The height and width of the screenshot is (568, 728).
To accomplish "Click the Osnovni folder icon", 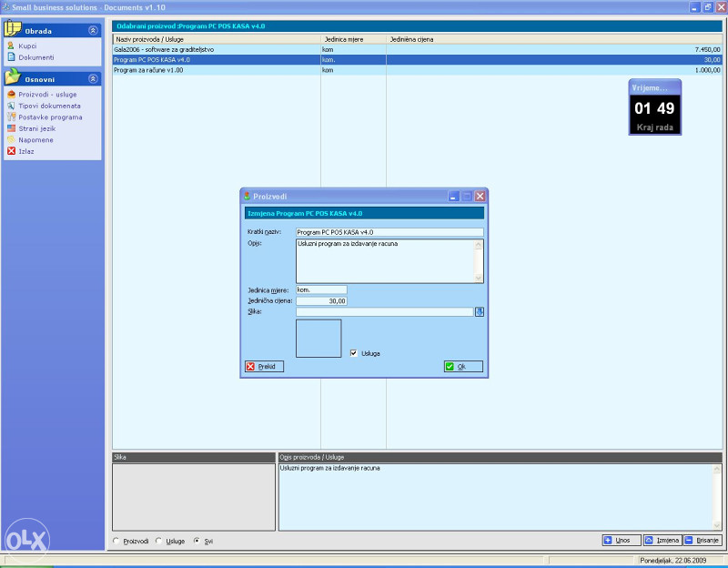I will (13, 76).
